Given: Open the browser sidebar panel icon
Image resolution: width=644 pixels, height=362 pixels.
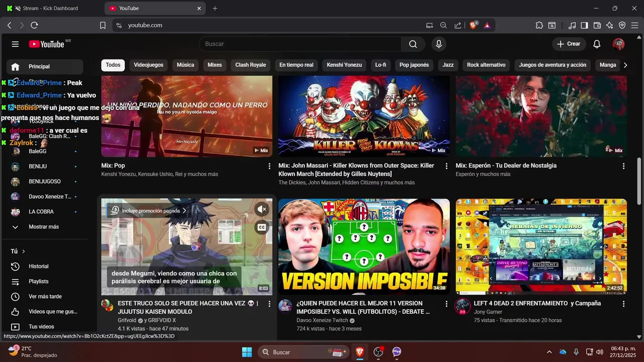Looking at the screenshot, I should point(584,25).
